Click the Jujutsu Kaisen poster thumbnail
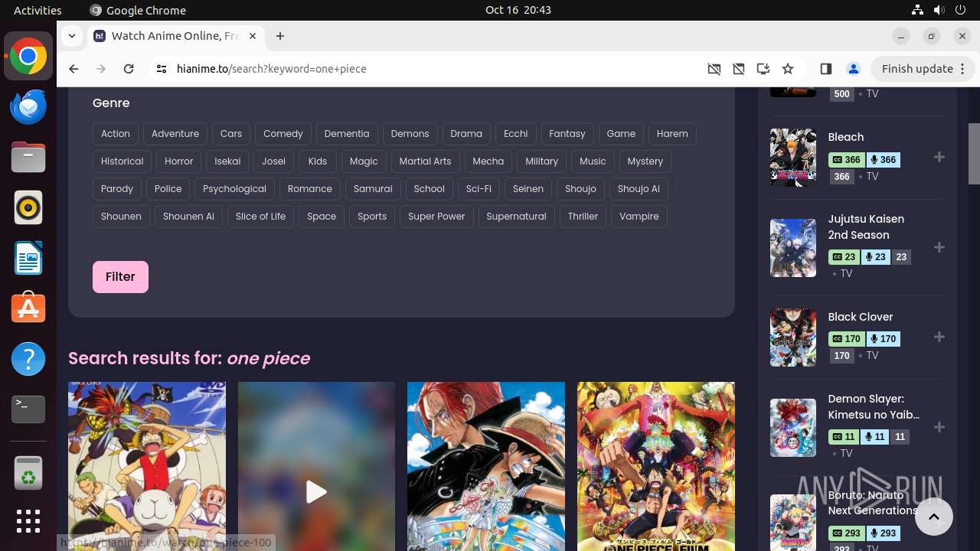The width and height of the screenshot is (980, 551). [x=793, y=247]
